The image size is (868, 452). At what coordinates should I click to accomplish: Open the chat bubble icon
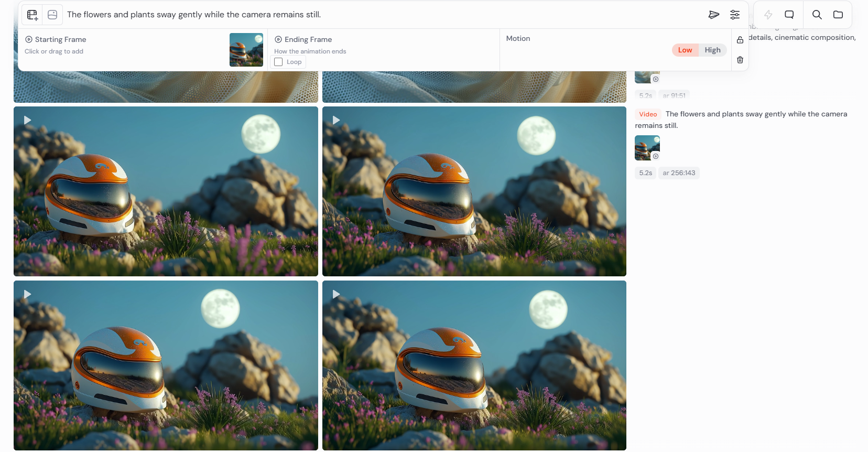click(789, 15)
